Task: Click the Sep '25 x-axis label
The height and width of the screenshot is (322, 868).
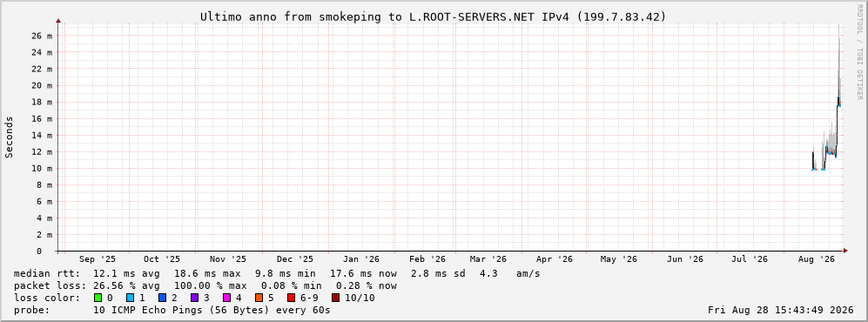Action: point(98,259)
